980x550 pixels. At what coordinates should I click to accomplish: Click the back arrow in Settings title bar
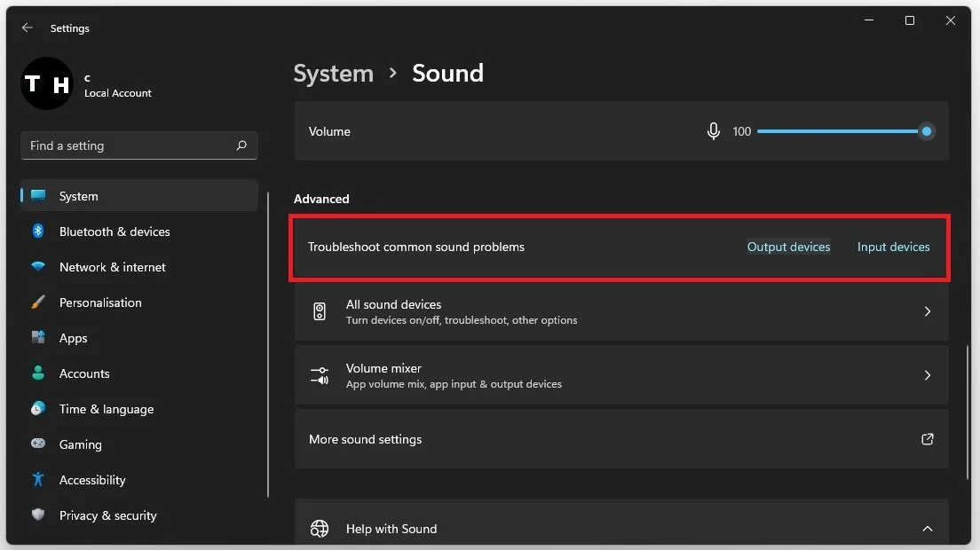pos(28,28)
